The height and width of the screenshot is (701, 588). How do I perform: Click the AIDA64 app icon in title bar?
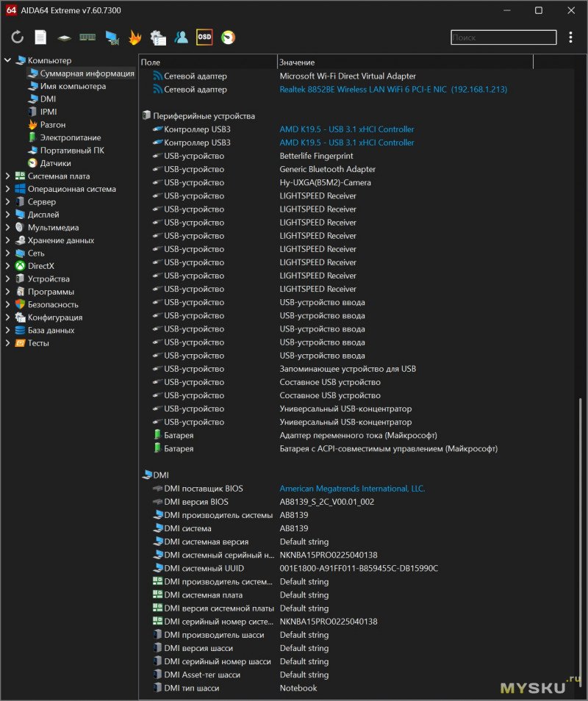click(11, 10)
